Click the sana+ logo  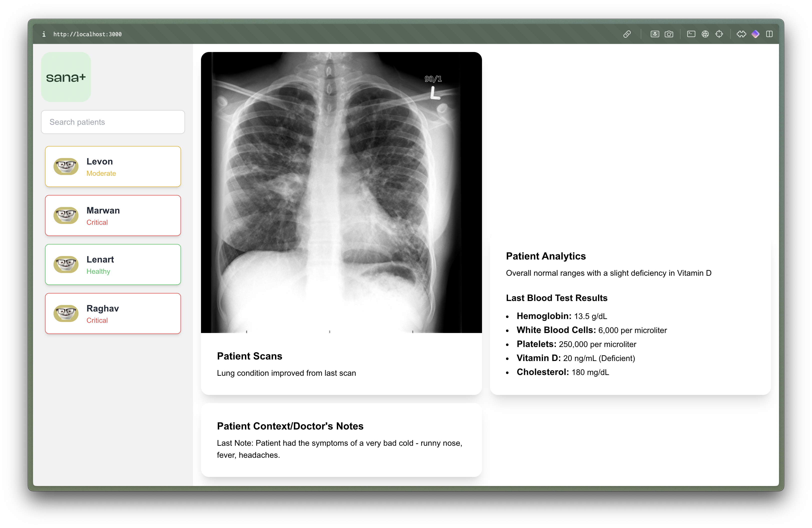pos(66,77)
